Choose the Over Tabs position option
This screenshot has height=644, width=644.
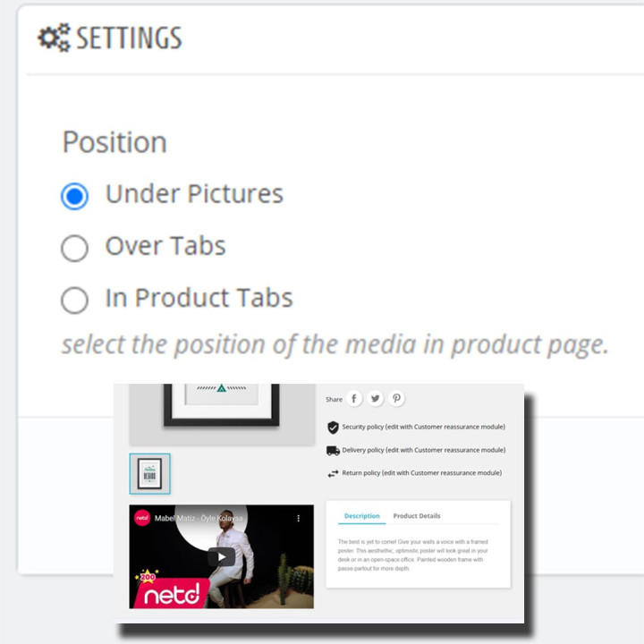(74, 248)
